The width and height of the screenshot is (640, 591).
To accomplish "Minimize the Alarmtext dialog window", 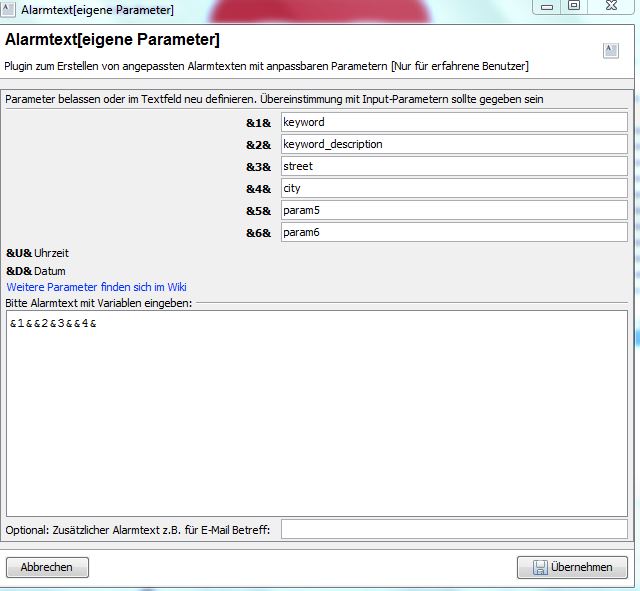I will [x=546, y=6].
